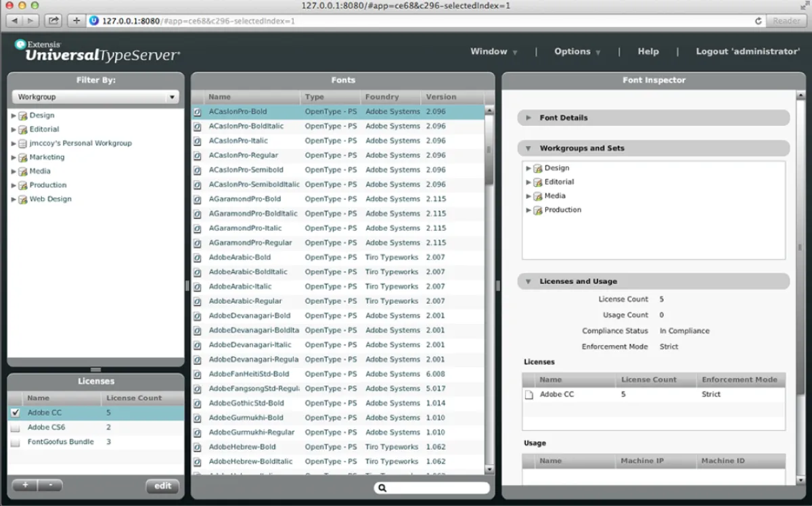Click the AdobeArabic-Bold row font icon
This screenshot has height=506, width=812.
(198, 258)
